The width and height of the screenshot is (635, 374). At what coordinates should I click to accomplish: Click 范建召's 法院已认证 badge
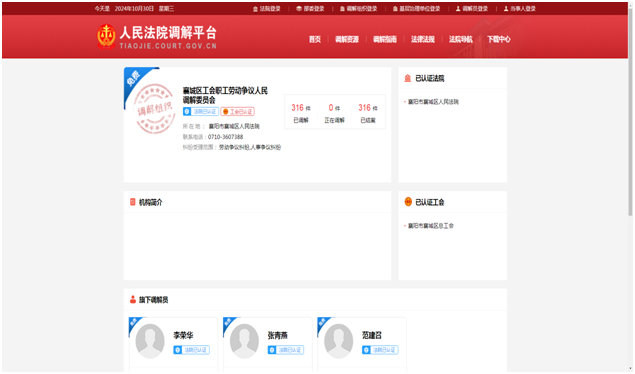click(x=380, y=350)
